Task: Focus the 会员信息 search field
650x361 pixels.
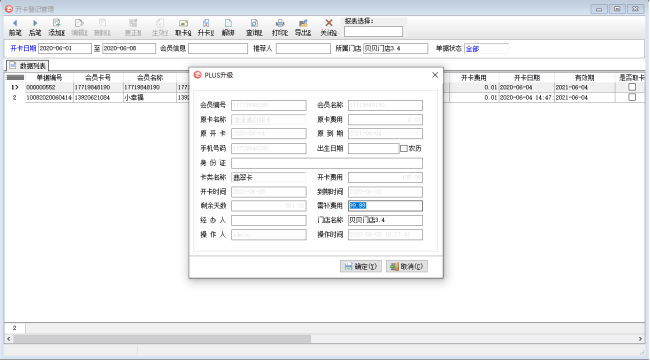Action: click(218, 48)
